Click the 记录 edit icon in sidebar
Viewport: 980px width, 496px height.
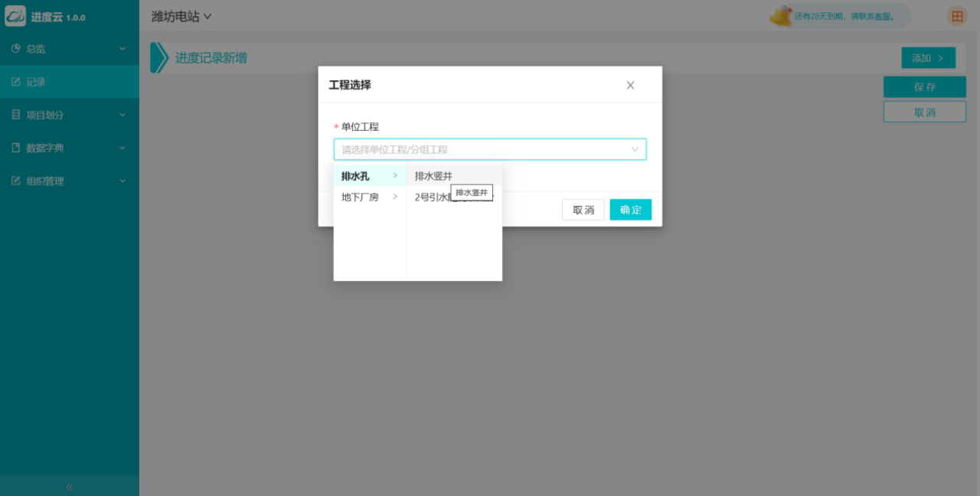tap(15, 82)
